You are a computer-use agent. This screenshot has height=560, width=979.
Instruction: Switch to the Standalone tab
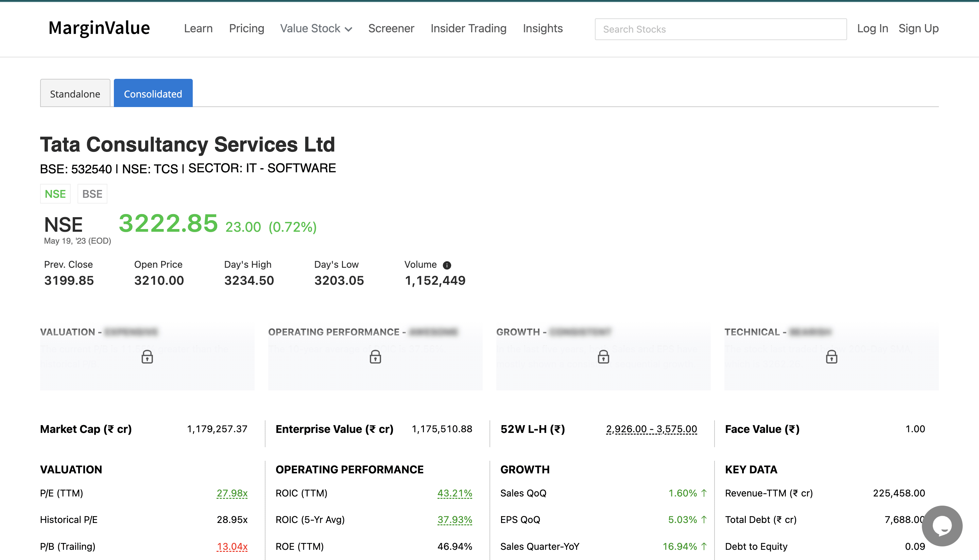tap(75, 93)
